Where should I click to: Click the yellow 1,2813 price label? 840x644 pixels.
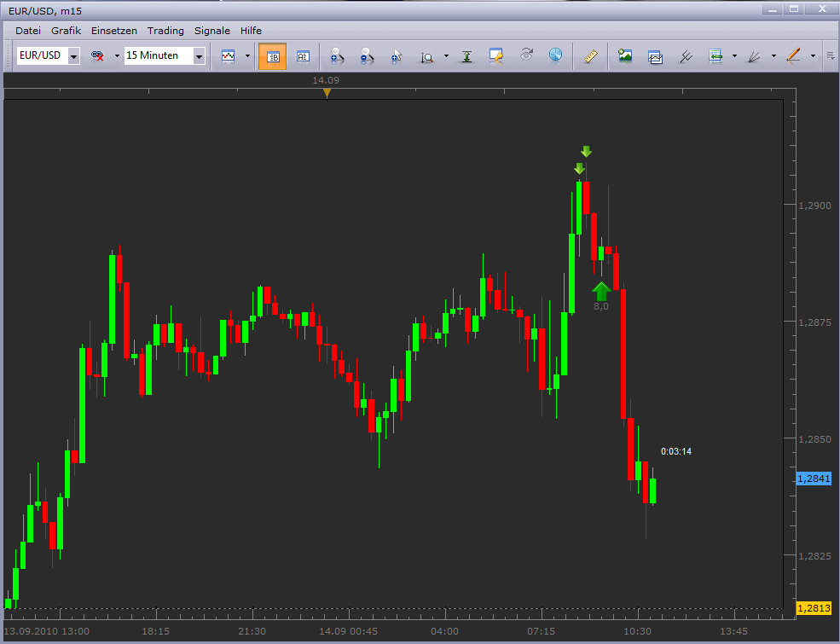pyautogui.click(x=814, y=608)
